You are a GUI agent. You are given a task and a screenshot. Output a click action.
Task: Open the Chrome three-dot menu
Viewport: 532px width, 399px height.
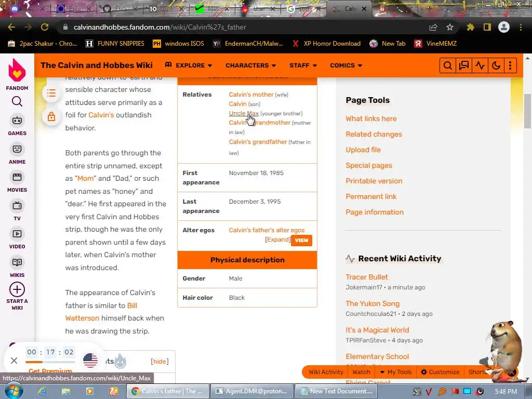click(521, 27)
